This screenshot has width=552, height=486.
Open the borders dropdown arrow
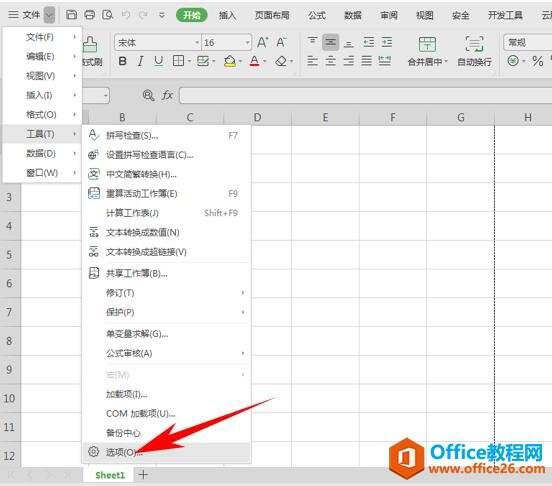(x=189, y=62)
